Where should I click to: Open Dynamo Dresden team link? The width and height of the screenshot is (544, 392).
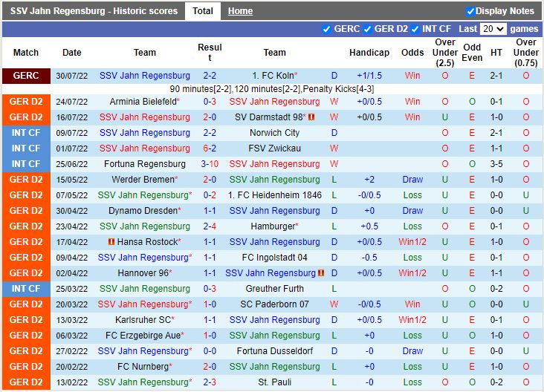(x=143, y=211)
